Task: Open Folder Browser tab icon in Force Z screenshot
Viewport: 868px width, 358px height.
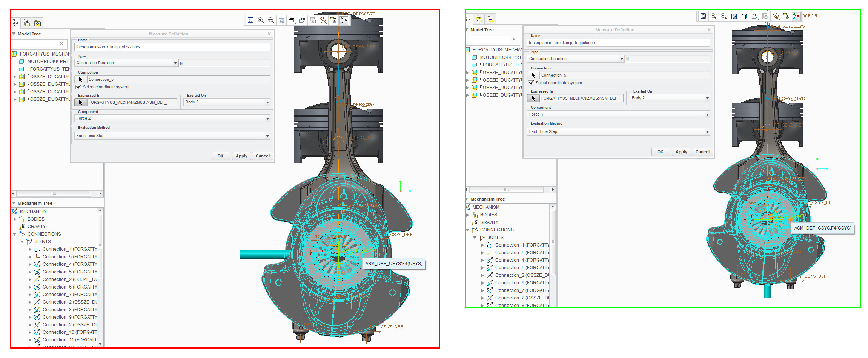Action: [x=26, y=23]
